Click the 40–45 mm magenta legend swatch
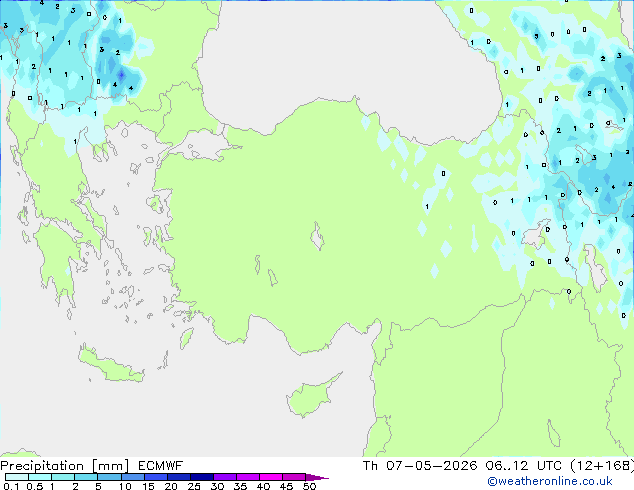This screenshot has height=490, width=634. pos(271,477)
